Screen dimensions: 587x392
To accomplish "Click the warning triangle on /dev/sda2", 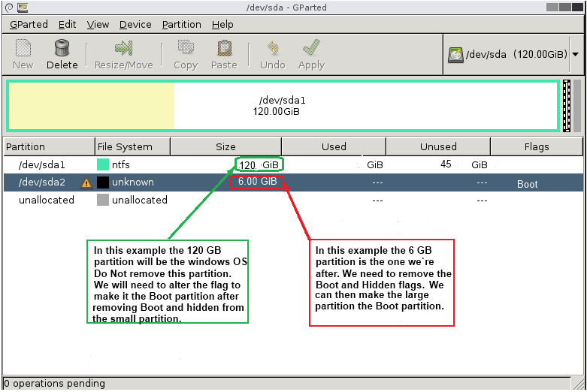I will [86, 182].
